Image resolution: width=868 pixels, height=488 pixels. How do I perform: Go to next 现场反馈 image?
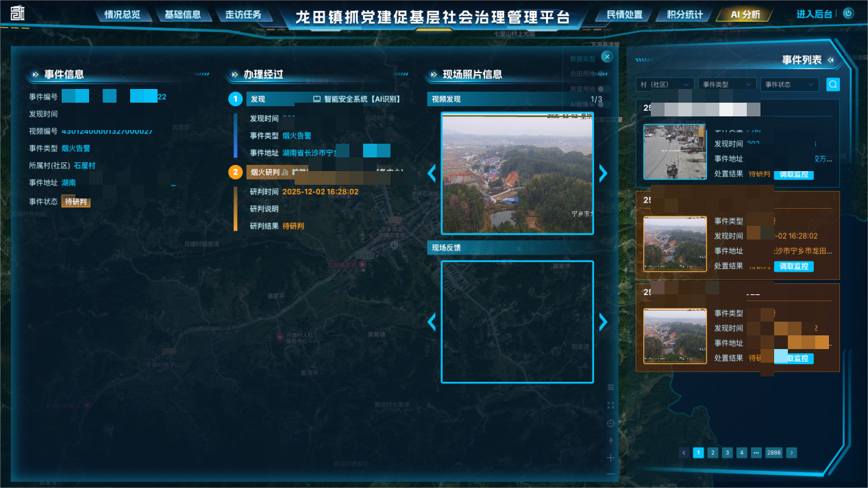tap(603, 322)
